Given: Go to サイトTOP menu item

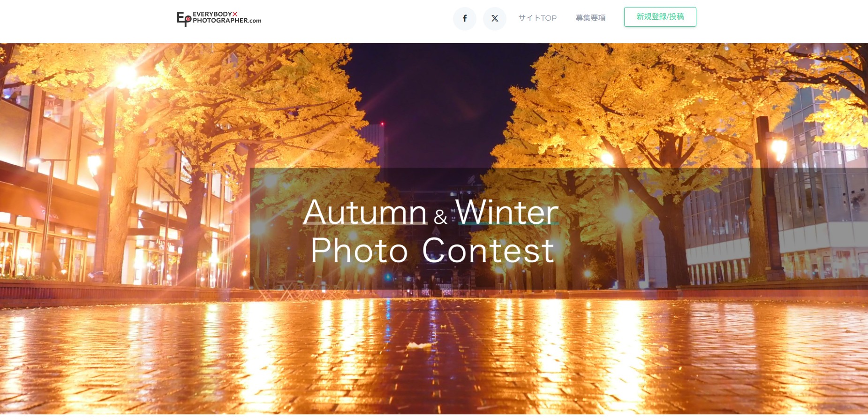Looking at the screenshot, I should point(537,18).
